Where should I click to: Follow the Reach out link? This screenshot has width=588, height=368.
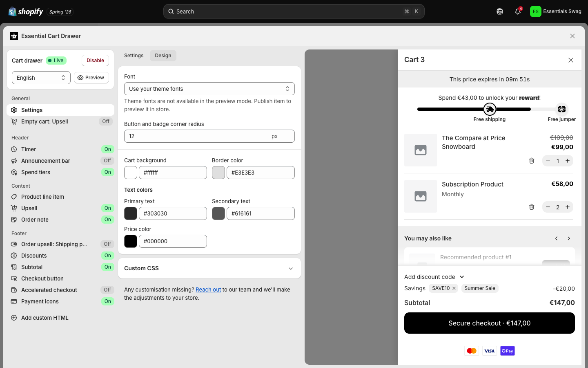[208, 289]
